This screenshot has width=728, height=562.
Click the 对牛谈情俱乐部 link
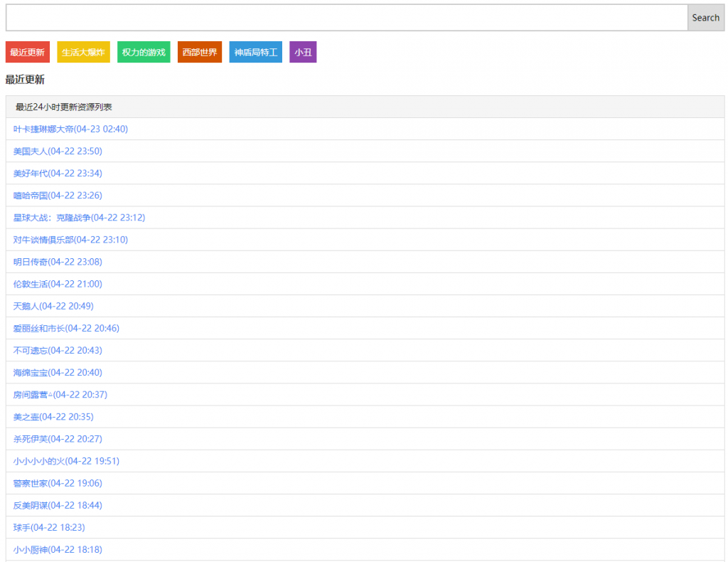(x=70, y=240)
